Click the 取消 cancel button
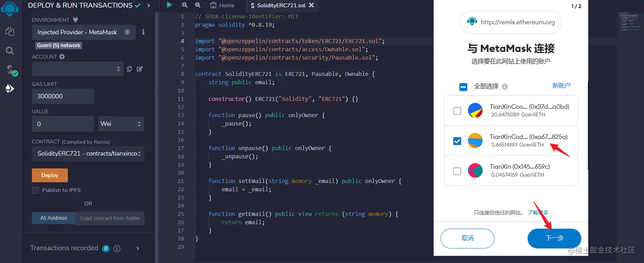The height and width of the screenshot is (263, 644). tap(467, 238)
